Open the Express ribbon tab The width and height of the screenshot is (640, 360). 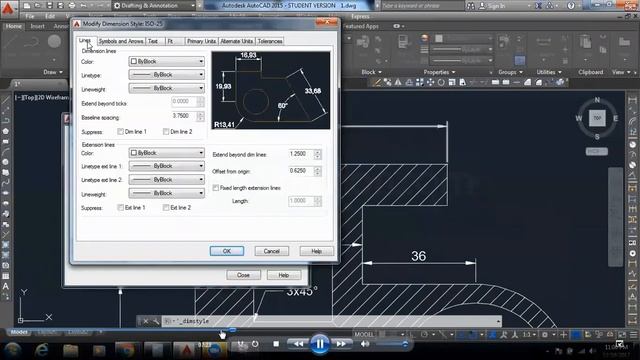pyautogui.click(x=360, y=16)
